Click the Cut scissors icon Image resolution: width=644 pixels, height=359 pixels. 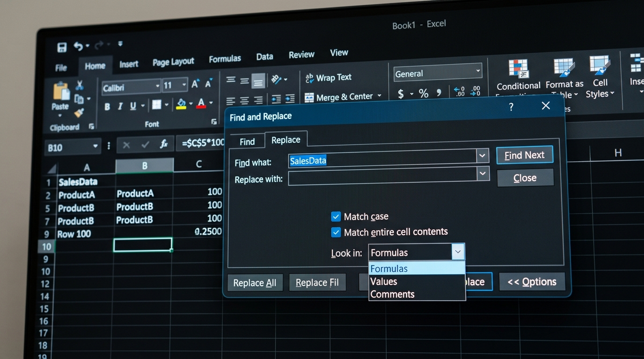pyautogui.click(x=79, y=85)
